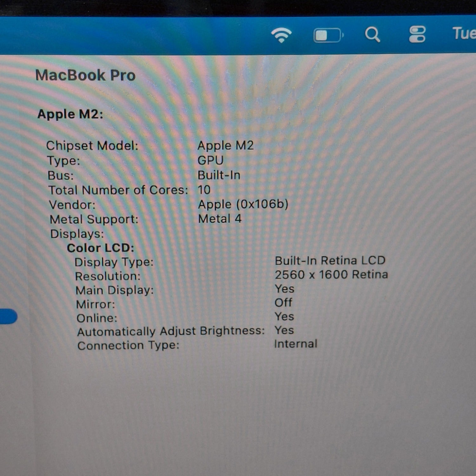Click the Mirror value "Off"
476x476 pixels.
coord(283,303)
